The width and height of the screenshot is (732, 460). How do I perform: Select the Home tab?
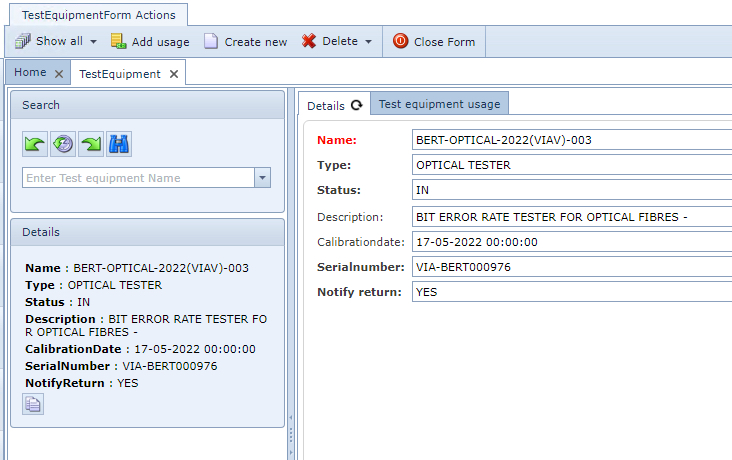pyautogui.click(x=30, y=73)
